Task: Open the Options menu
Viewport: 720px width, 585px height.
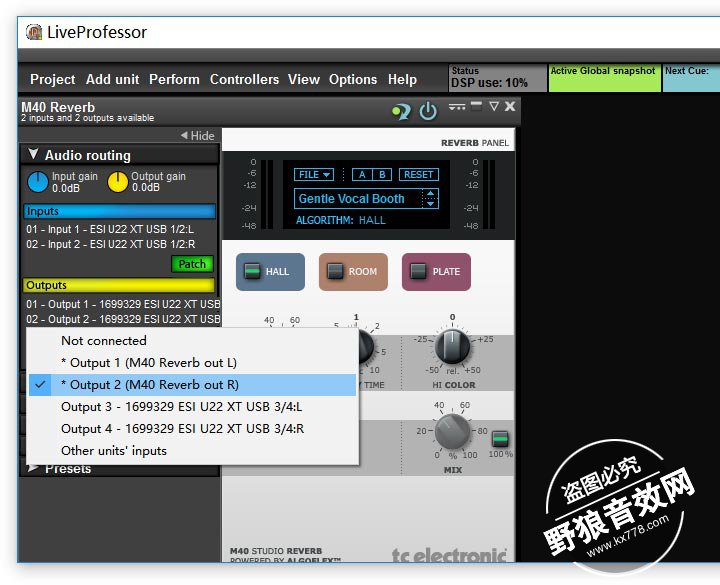Action: click(353, 79)
